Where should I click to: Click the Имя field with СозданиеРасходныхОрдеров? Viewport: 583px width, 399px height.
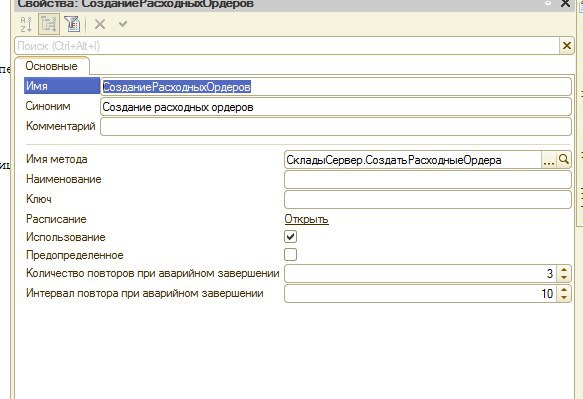[x=336, y=87]
